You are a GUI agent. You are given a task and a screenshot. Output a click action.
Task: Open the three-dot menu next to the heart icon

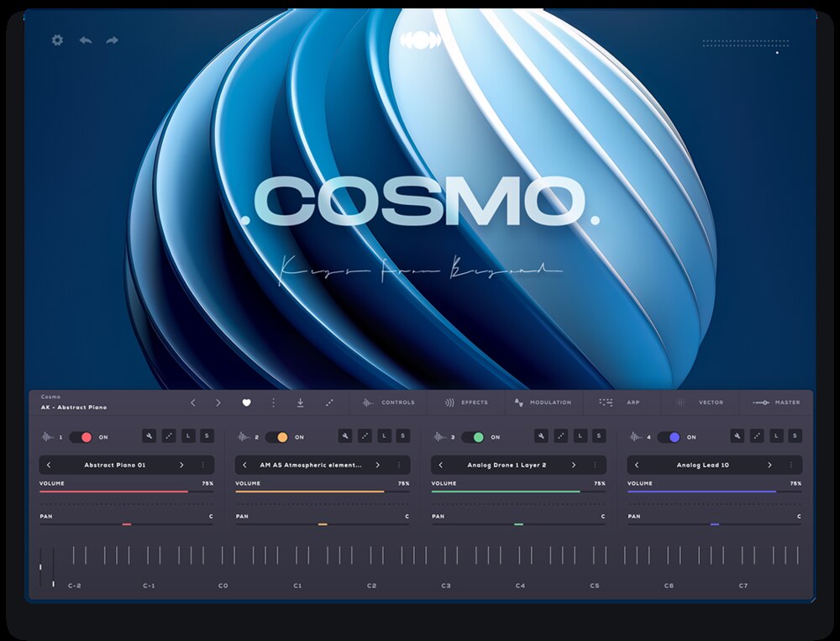coord(273,402)
